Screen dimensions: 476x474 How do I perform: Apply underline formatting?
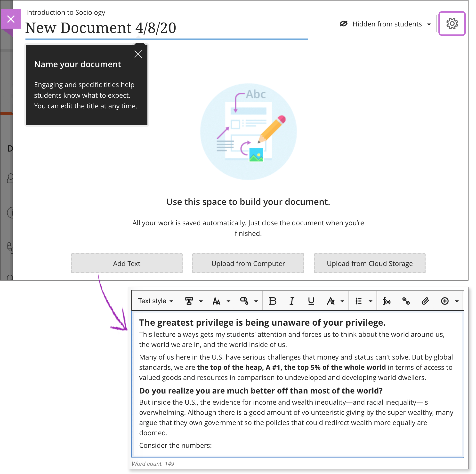pyautogui.click(x=311, y=301)
